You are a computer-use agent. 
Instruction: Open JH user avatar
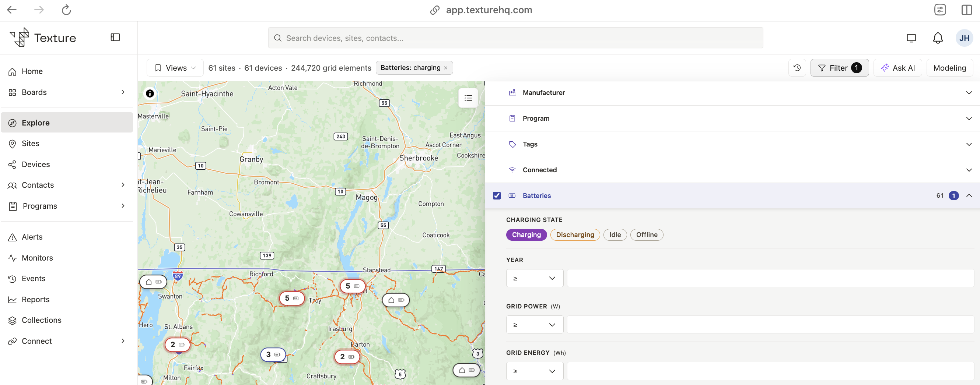click(964, 38)
